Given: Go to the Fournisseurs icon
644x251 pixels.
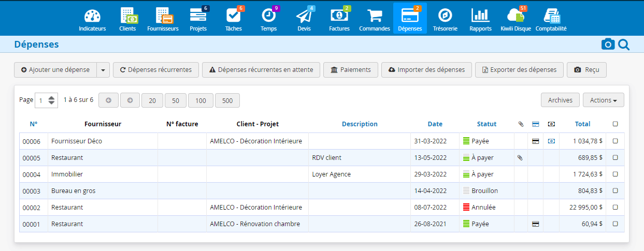Looking at the screenshot, I should (x=164, y=16).
